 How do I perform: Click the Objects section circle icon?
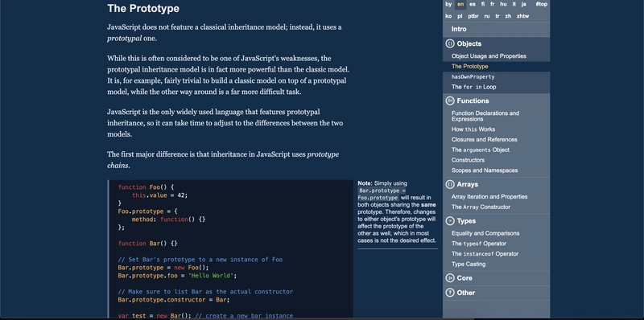(x=450, y=43)
